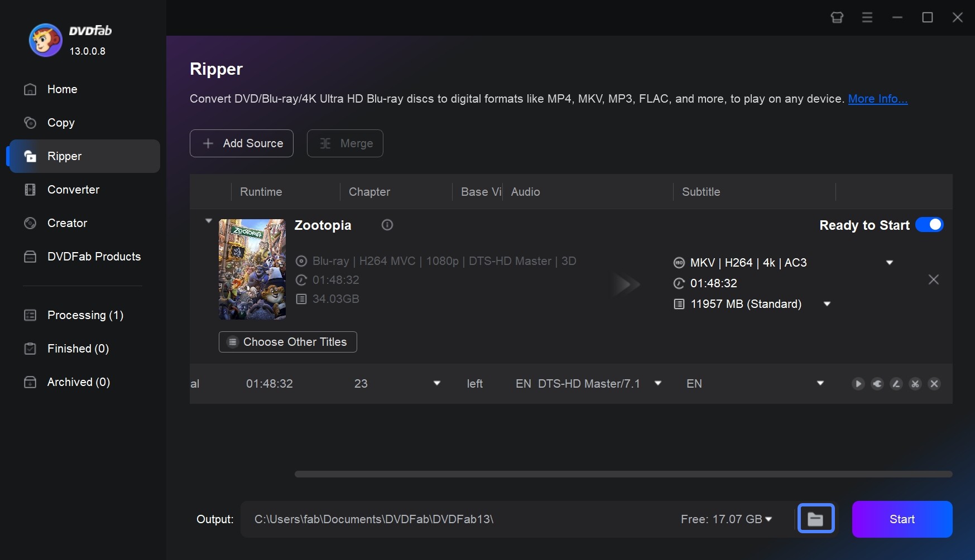This screenshot has width=975, height=560.
Task: Expand the chapter selection dropdown showing 23
Action: coord(437,383)
